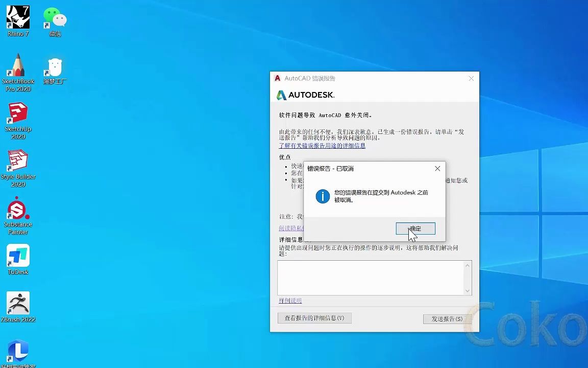This screenshot has width=588, height=368.
Task: Click the scrollbar up arrow of the description box
Action: coord(468,265)
